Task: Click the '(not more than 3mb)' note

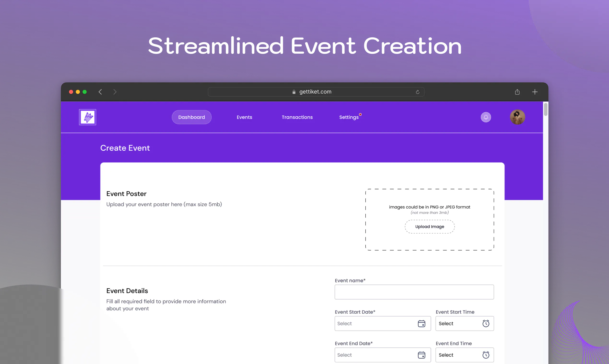Action: click(x=429, y=213)
